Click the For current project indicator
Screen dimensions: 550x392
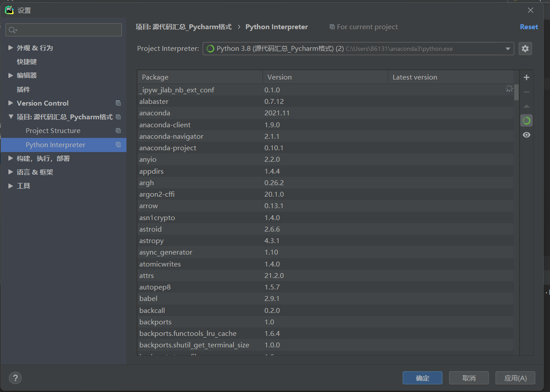click(x=363, y=27)
